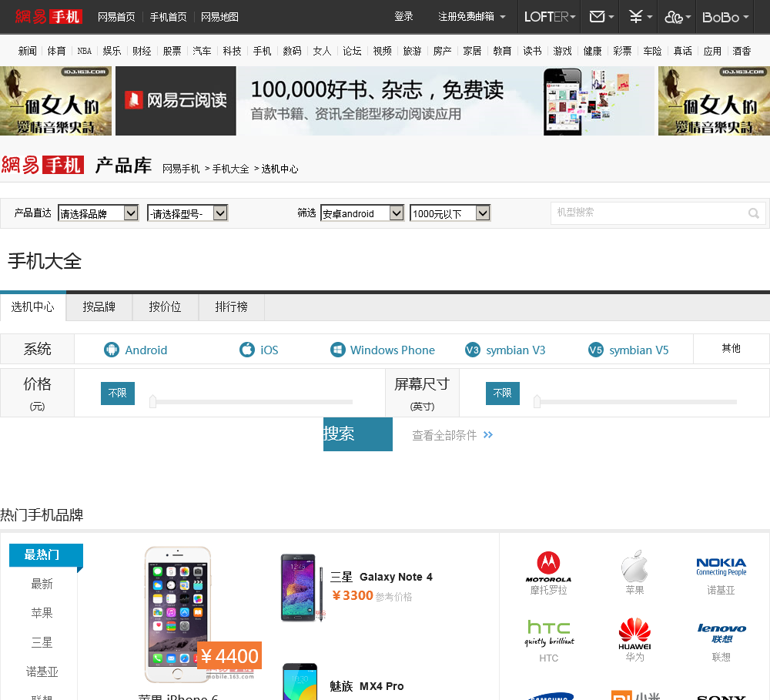Viewport: 770px width, 700px height.
Task: Click the 网易云阅读 logo in the banner
Action: coord(176,101)
